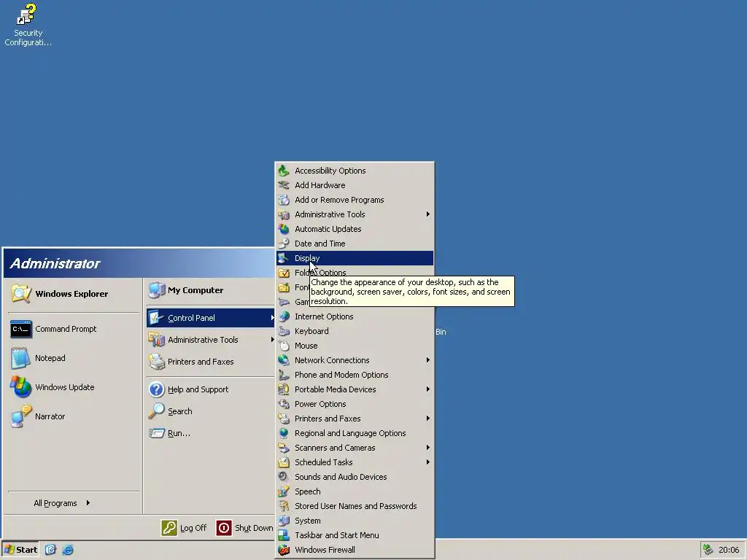747x560 pixels.
Task: Expand Network Connections submenu arrow
Action: coord(427,360)
